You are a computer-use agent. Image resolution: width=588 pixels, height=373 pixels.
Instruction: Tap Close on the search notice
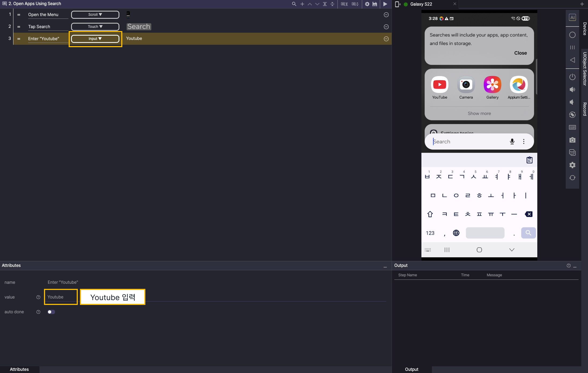(x=520, y=53)
